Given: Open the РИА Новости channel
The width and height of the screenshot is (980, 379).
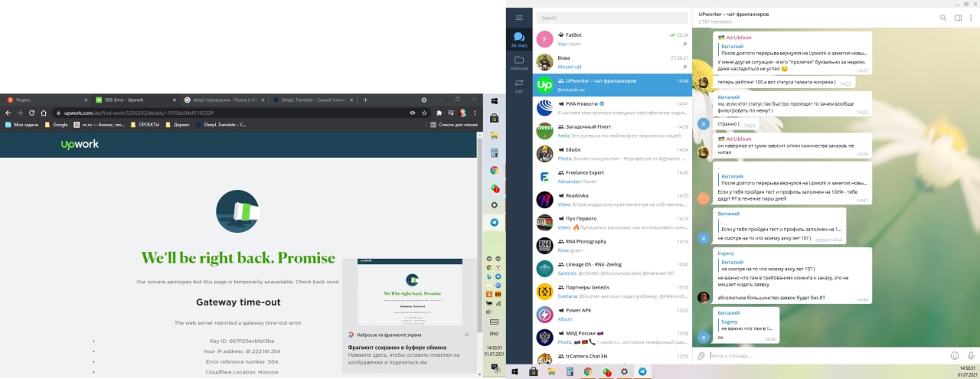Looking at the screenshot, I should [612, 108].
